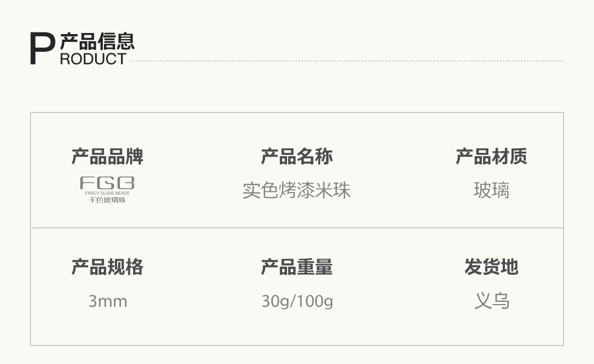Click the dotted line beside the heading
Screen dimensions: 594x364
coord(346,61)
